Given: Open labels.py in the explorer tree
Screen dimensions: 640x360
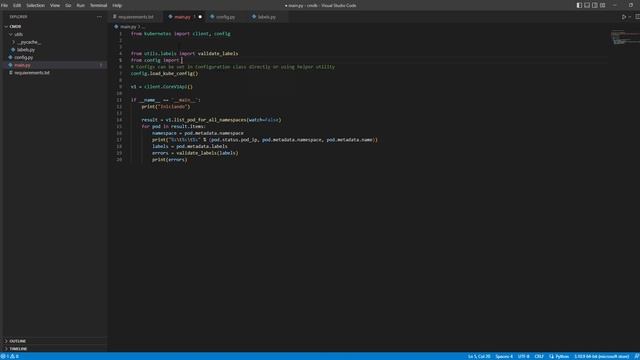Looking at the screenshot, I should point(26,50).
